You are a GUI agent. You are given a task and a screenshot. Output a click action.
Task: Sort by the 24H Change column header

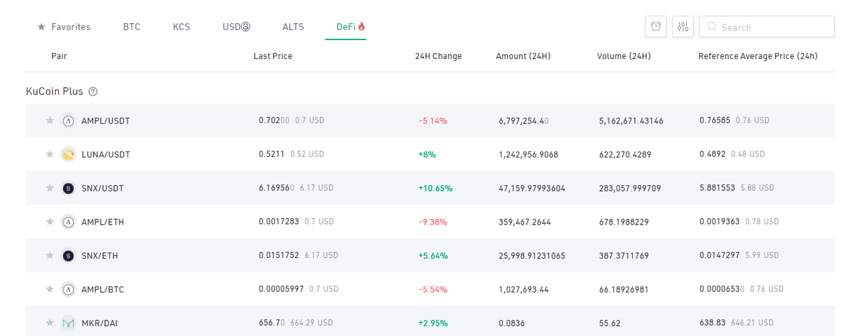438,56
